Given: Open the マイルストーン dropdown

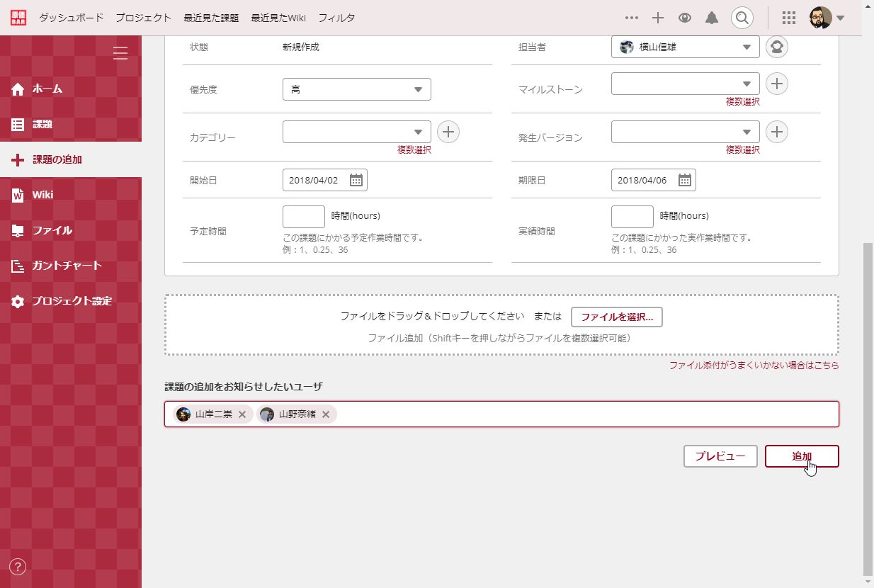Looking at the screenshot, I should (x=686, y=84).
